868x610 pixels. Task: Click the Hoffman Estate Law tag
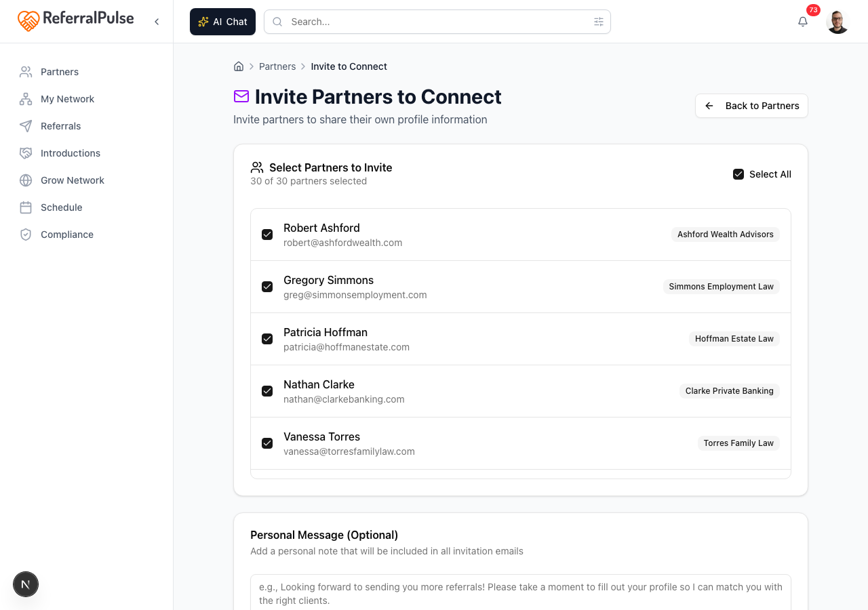coord(734,339)
